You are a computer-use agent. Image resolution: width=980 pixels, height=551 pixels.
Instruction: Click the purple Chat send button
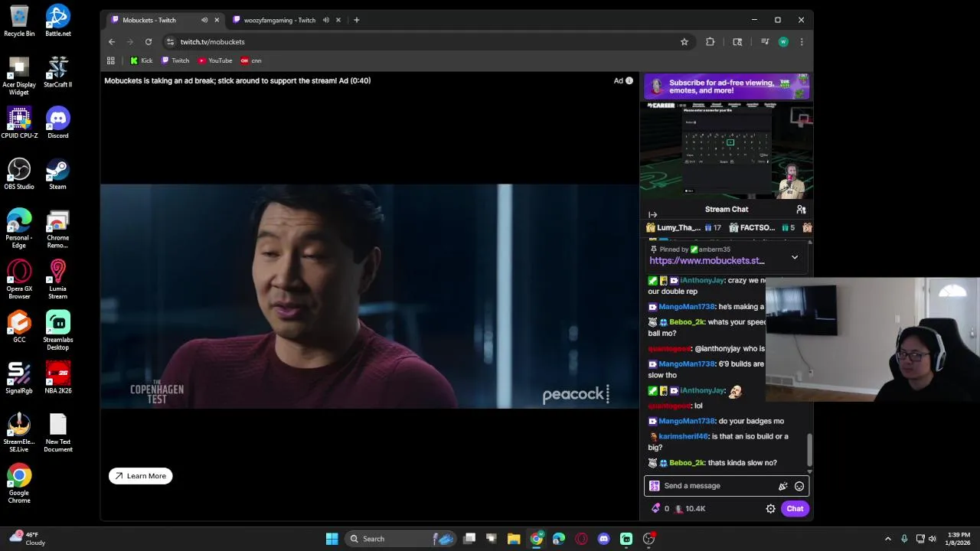point(795,509)
